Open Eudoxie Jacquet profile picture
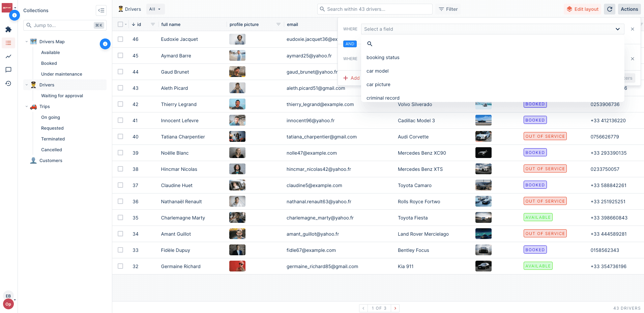The height and width of the screenshot is (313, 644). point(237,39)
